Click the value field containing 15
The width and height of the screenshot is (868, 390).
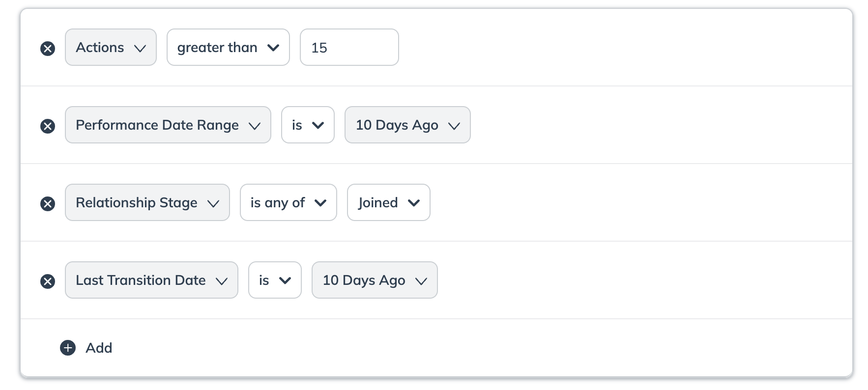[x=349, y=48]
